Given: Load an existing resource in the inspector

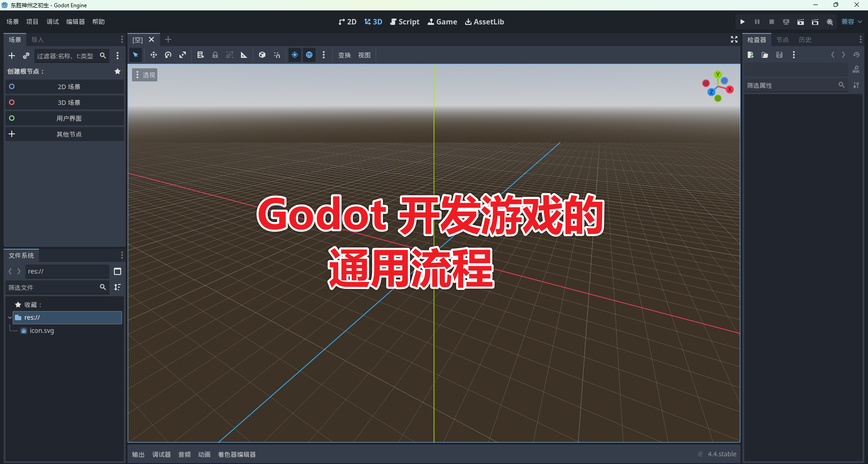Looking at the screenshot, I should tap(765, 55).
